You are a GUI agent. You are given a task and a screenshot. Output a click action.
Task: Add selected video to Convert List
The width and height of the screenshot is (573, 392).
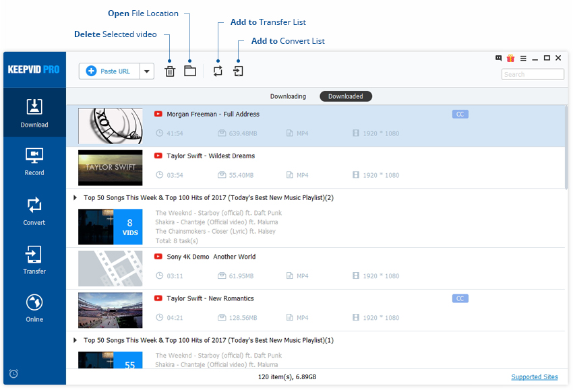238,71
